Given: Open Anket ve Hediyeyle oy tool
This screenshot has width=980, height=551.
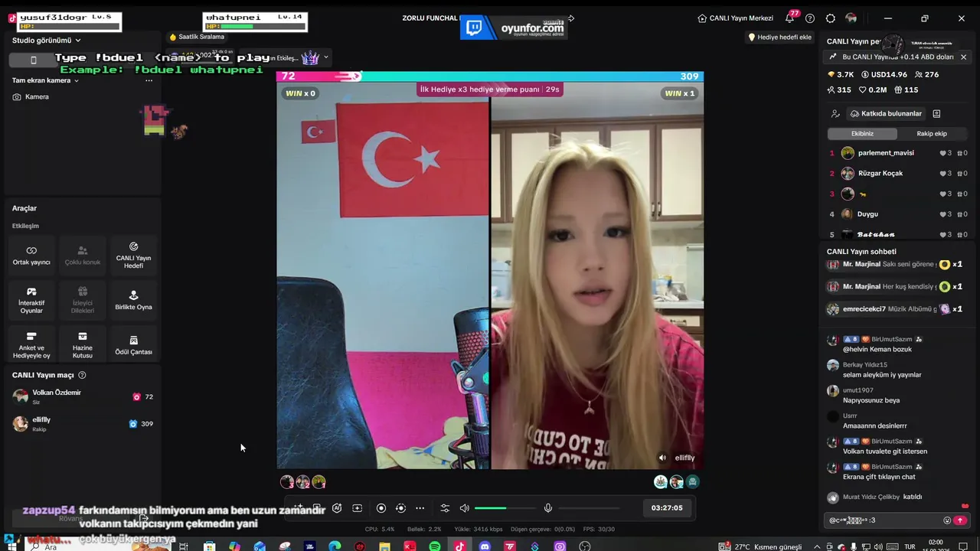Looking at the screenshot, I should [x=31, y=345].
